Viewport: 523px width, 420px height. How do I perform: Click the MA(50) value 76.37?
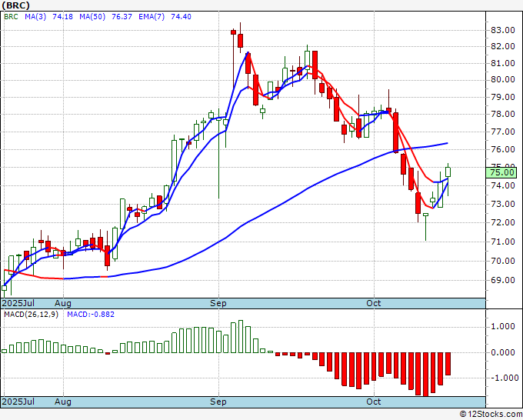click(122, 17)
